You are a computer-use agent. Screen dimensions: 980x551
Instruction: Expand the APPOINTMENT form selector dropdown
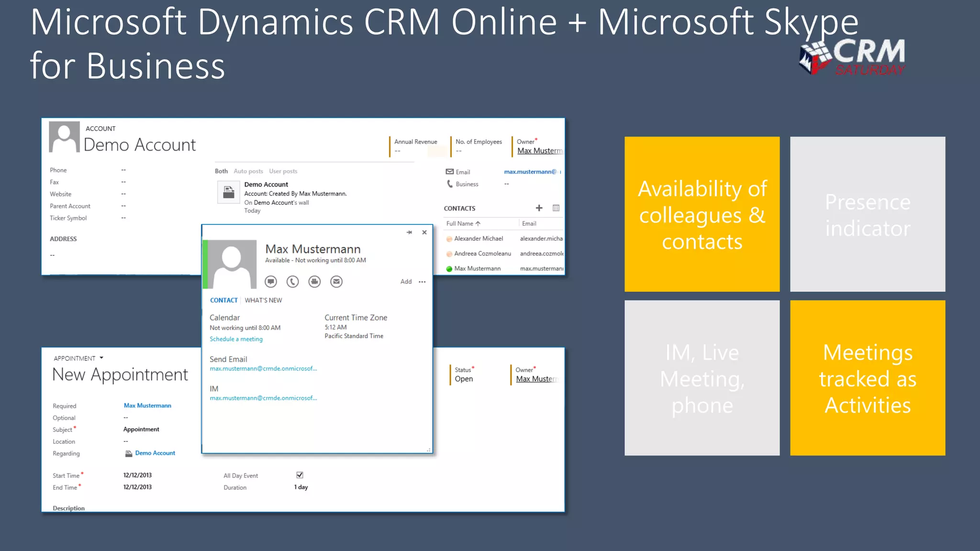pos(101,358)
